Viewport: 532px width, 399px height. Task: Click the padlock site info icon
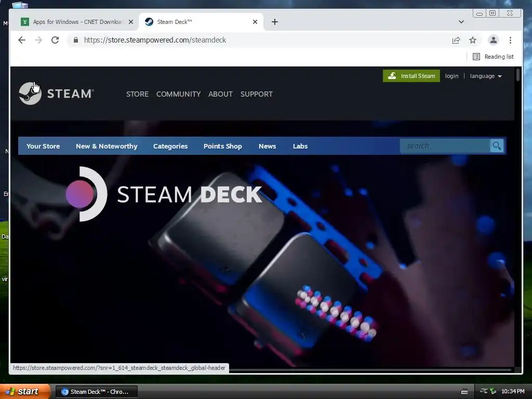point(76,40)
